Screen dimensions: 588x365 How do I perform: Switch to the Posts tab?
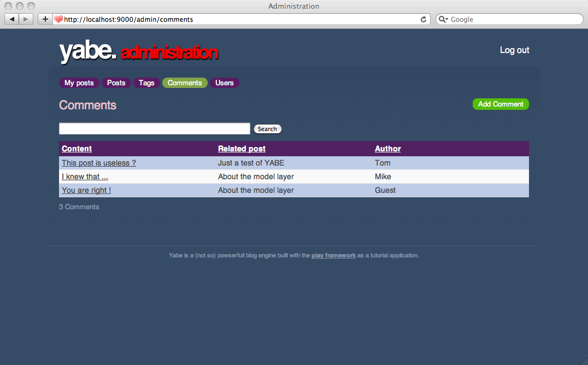(116, 83)
